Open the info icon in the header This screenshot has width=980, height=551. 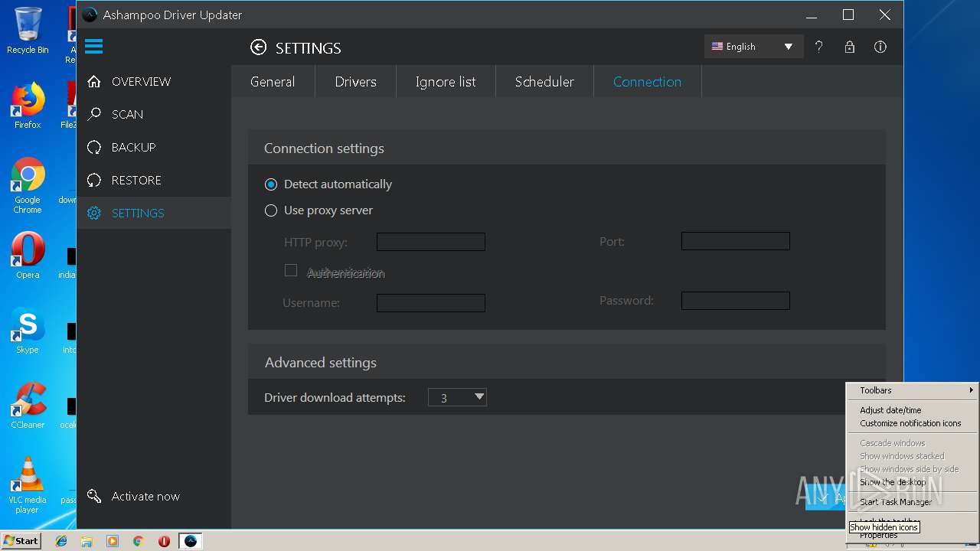(880, 47)
